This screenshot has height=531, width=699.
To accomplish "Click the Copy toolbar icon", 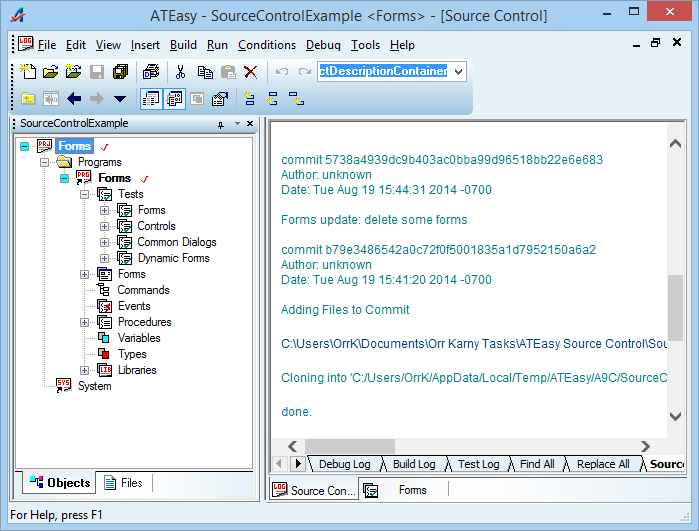I will (x=205, y=71).
